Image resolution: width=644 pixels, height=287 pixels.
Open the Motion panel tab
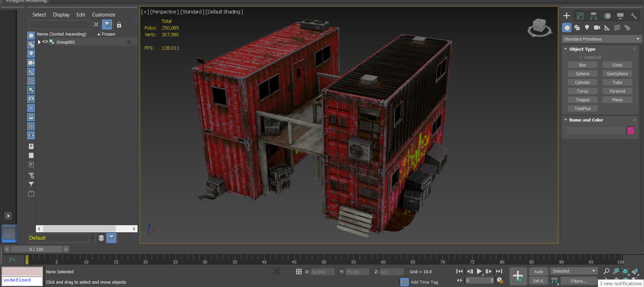[607, 16]
